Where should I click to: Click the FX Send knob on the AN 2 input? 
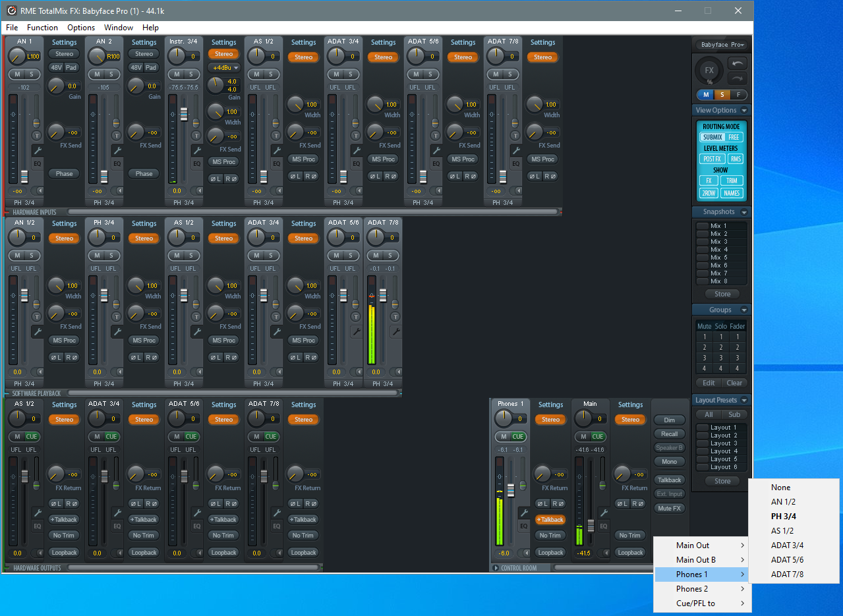click(x=136, y=132)
